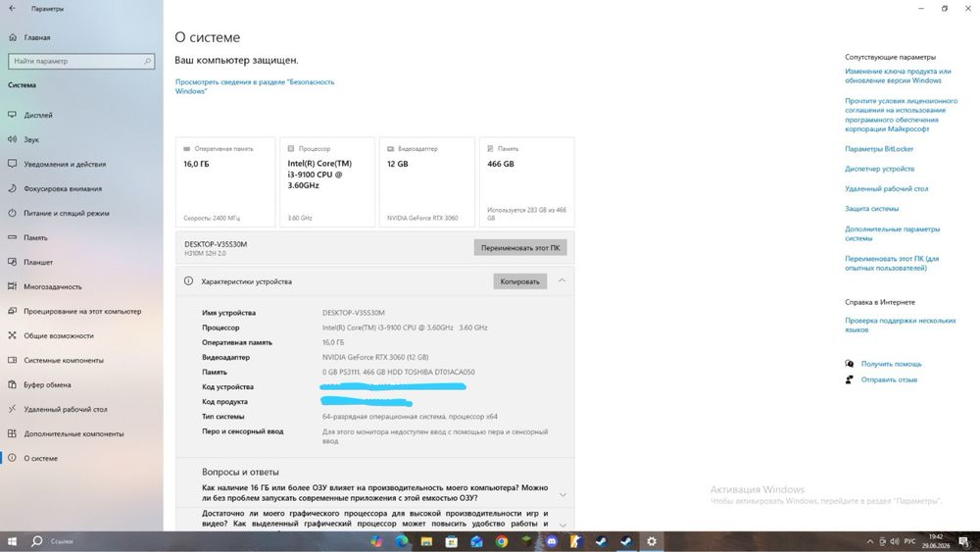The width and height of the screenshot is (980, 552).
Task: Click Получить помощь link
Action: [x=891, y=364]
